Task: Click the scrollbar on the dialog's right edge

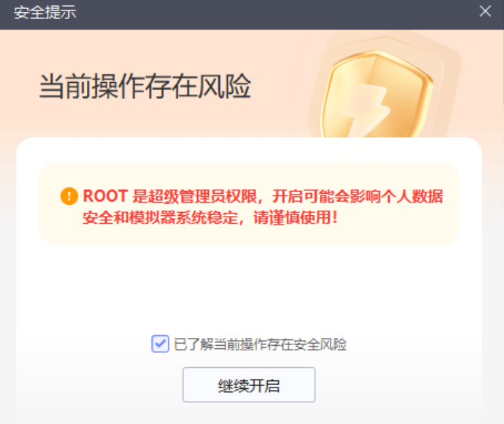Action: [x=503, y=67]
